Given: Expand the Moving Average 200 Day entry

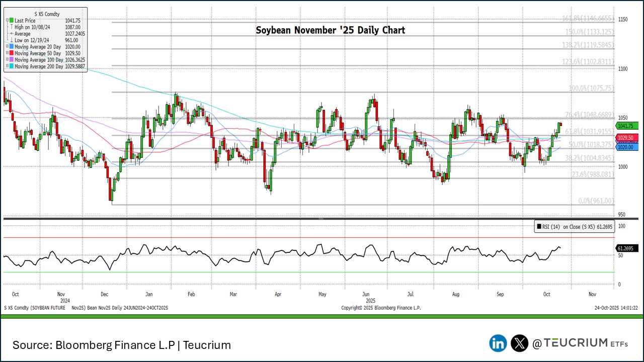Looking at the screenshot, I should pyautogui.click(x=6, y=66).
